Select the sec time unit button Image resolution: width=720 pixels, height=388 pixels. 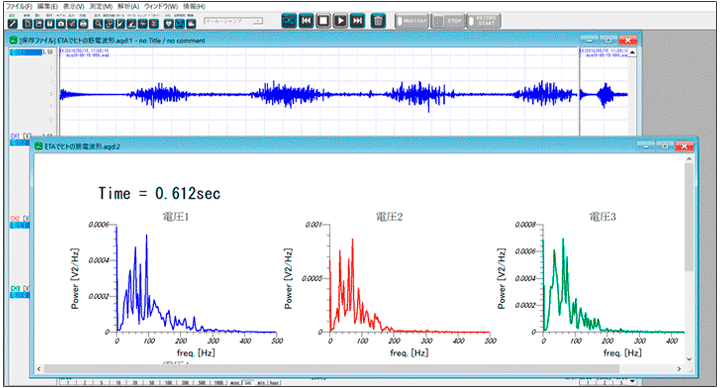tap(248, 383)
